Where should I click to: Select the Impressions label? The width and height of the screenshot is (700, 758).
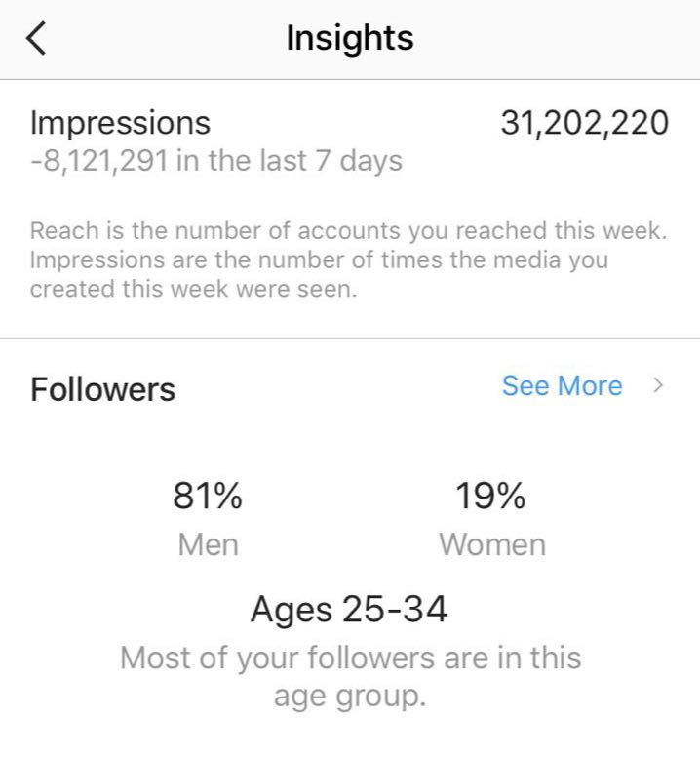coord(120,123)
